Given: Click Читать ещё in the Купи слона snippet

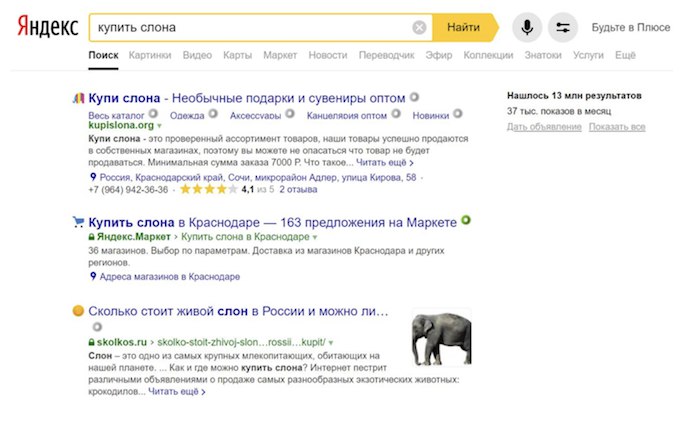Looking at the screenshot, I should tap(384, 162).
